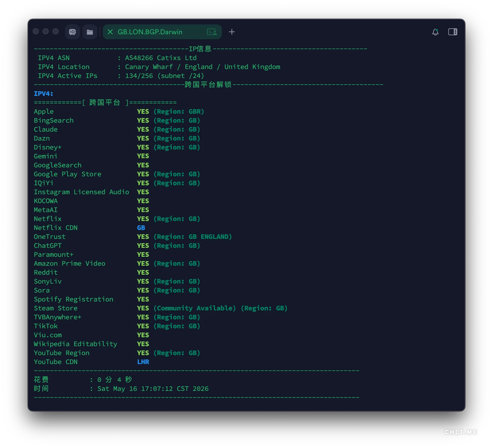Click the 'GoogleSearch' service name
The height and width of the screenshot is (448, 493).
[58, 165]
